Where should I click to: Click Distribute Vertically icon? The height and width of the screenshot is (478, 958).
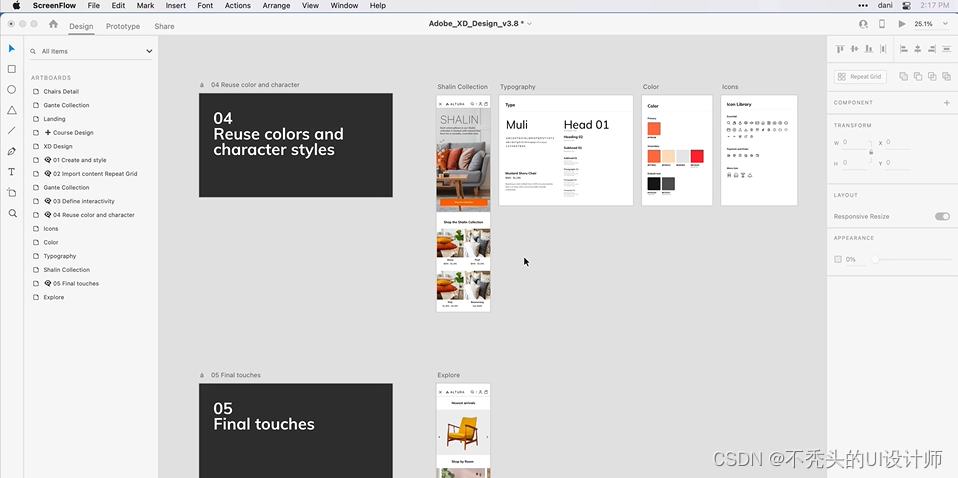click(x=946, y=49)
